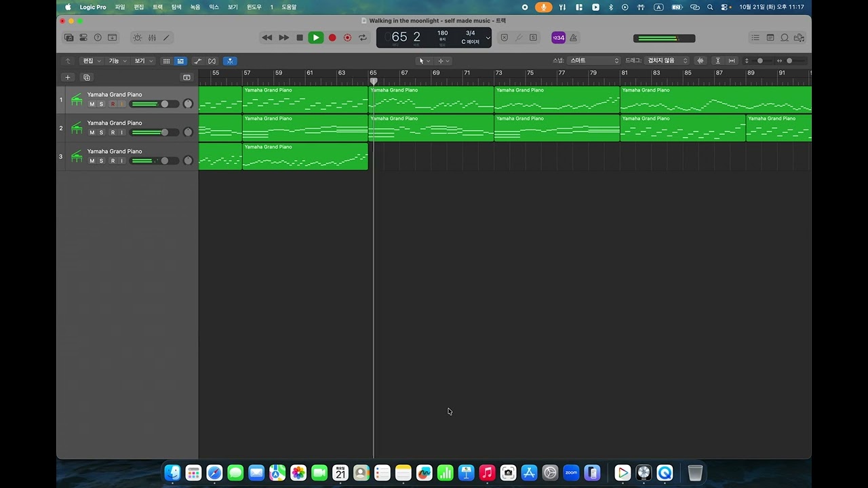Open the 기능 (Functions) dropdown menu

pos(118,61)
